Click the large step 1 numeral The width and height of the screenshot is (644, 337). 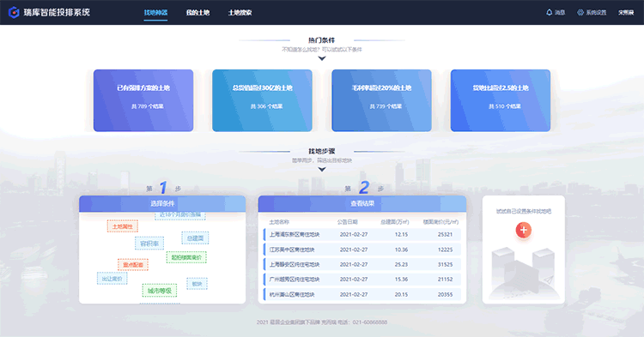click(x=163, y=188)
